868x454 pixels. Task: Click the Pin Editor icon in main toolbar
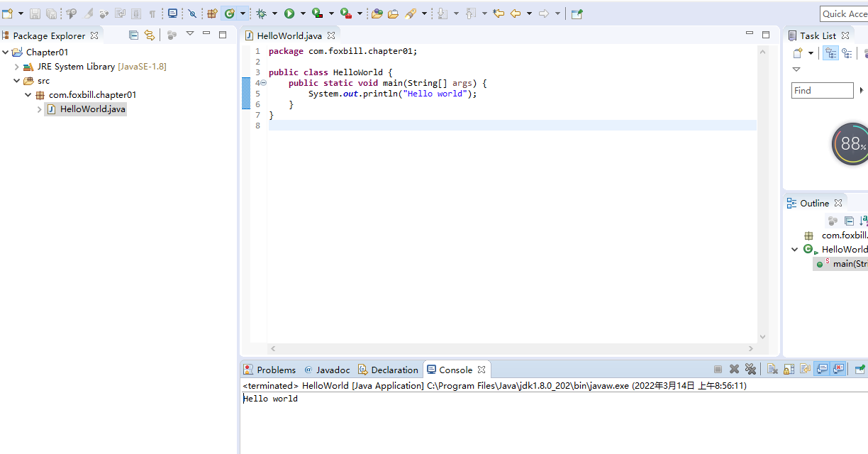tap(577, 13)
